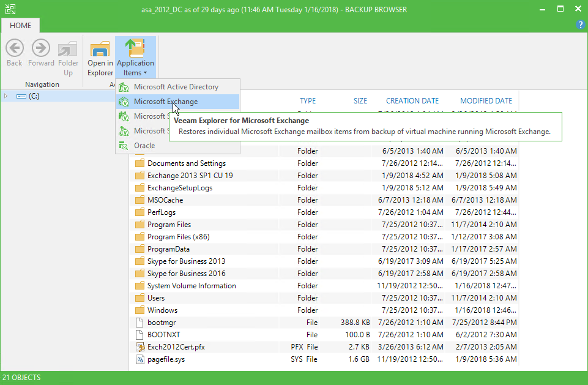Select the 'Exch2012Cert.pfx' file name

[x=176, y=347]
